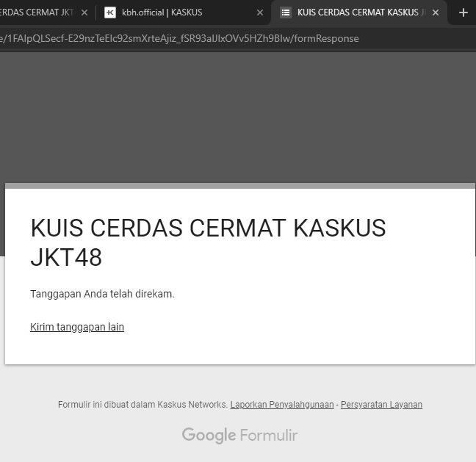Click the Kaskus favicon on kbh.official tab
Viewport: 476px width, 462px height.
(110, 12)
